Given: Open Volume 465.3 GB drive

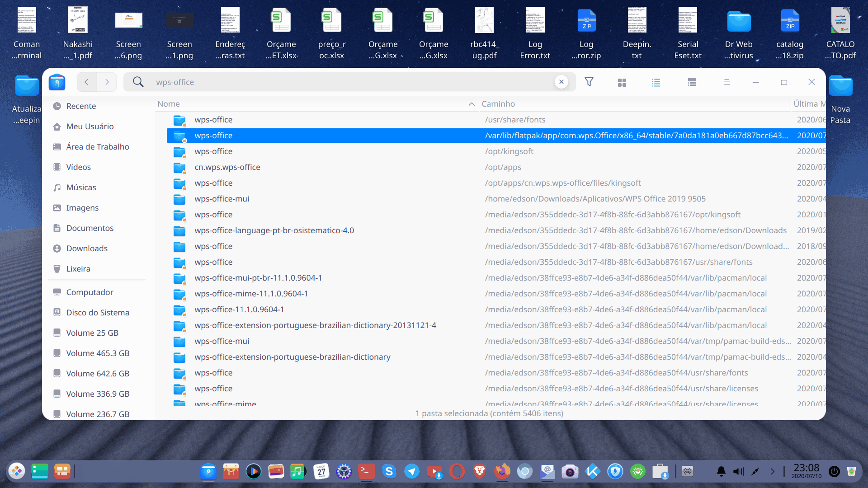Looking at the screenshot, I should click(98, 353).
